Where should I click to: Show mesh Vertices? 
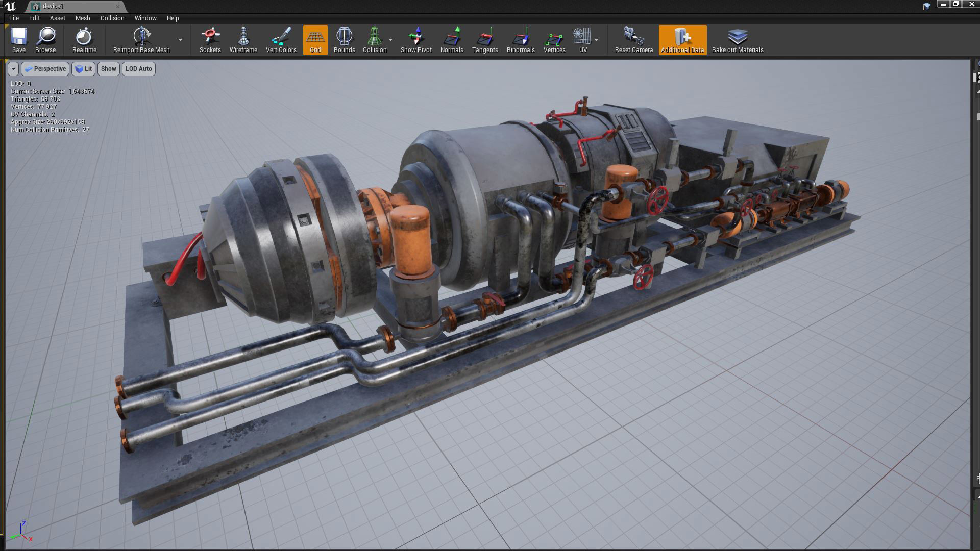pos(554,40)
